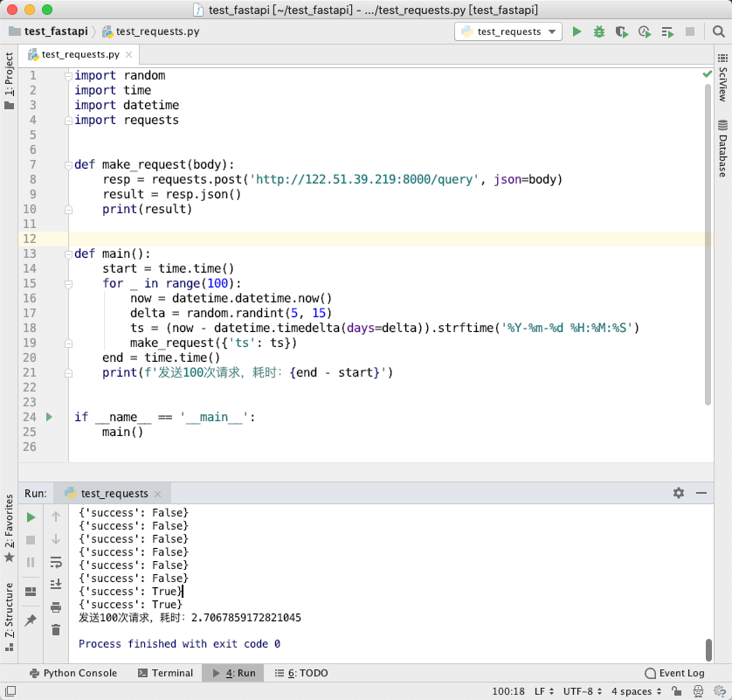Toggle scroll to end in Run panel
The image size is (732, 700).
click(x=56, y=584)
